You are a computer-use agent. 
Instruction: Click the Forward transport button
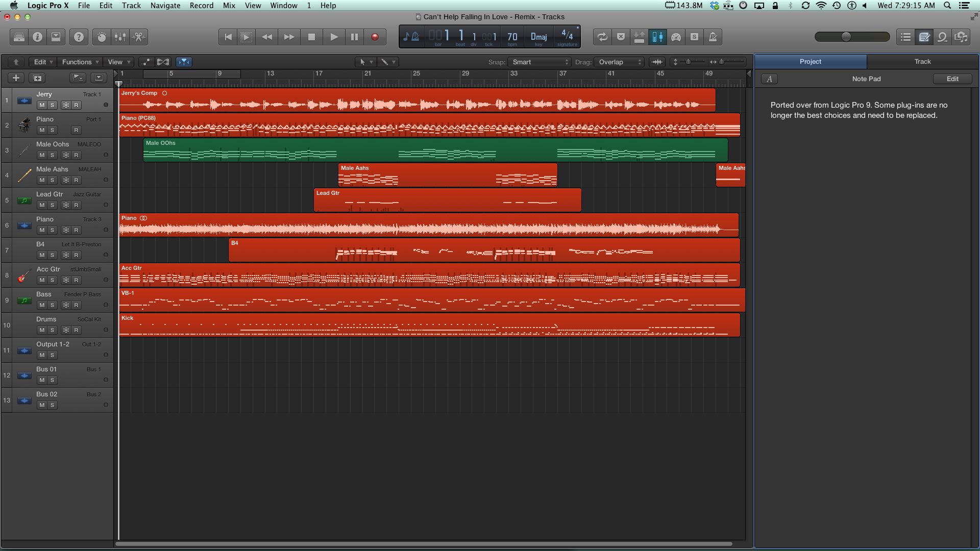289,37
